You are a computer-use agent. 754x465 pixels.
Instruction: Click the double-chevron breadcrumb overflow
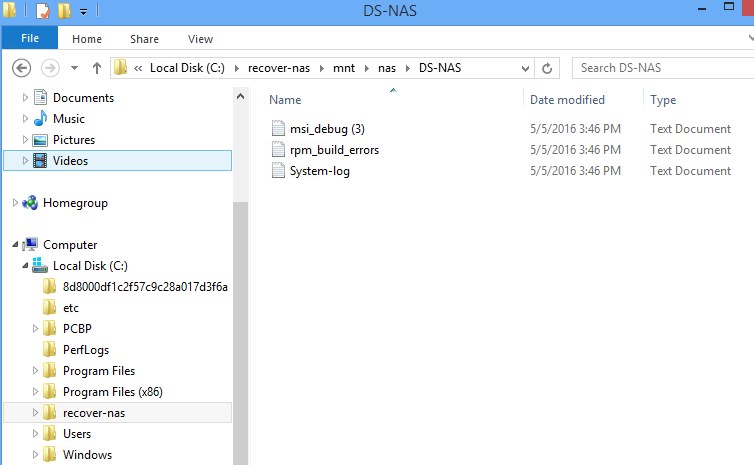138,68
